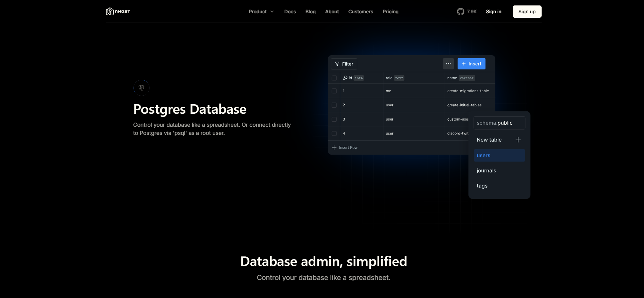
Task: Click the plus icon next to Insert Row
Action: point(334,148)
